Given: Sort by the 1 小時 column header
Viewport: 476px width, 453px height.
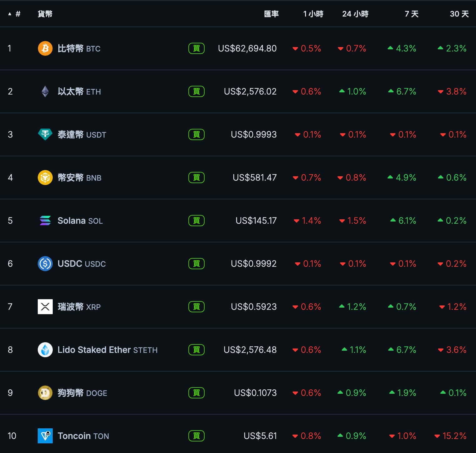Looking at the screenshot, I should coord(313,14).
